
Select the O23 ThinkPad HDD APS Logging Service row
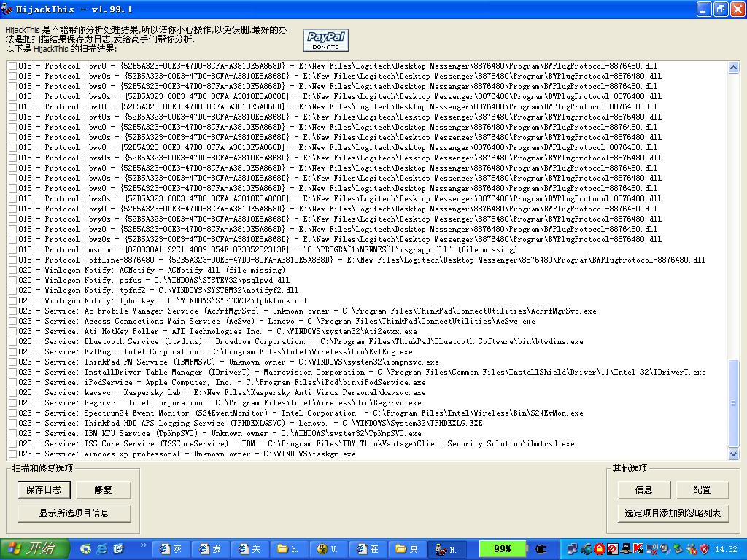click(251, 424)
